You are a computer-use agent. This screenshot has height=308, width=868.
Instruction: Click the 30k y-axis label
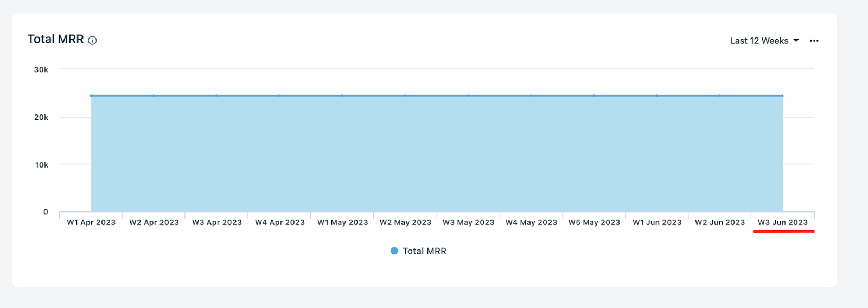(x=41, y=69)
